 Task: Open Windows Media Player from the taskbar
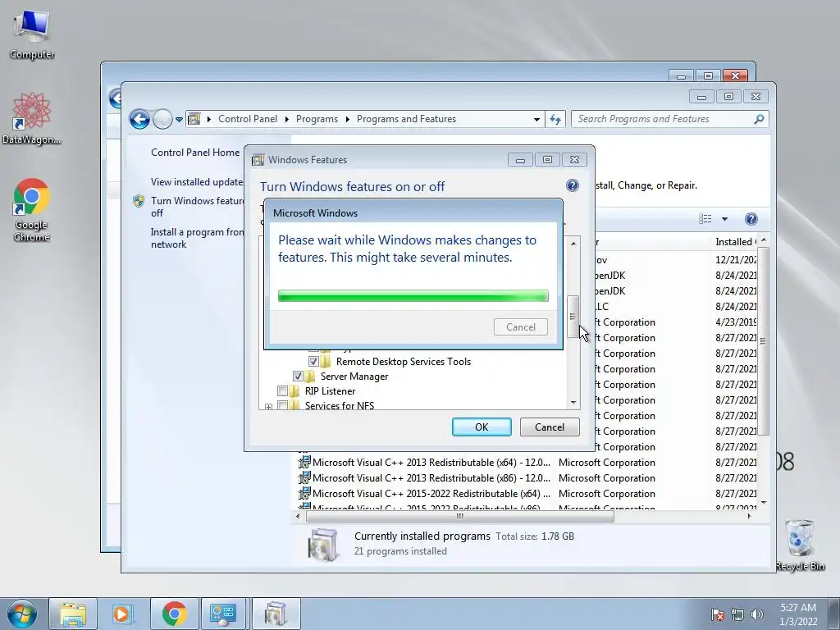tap(123, 614)
